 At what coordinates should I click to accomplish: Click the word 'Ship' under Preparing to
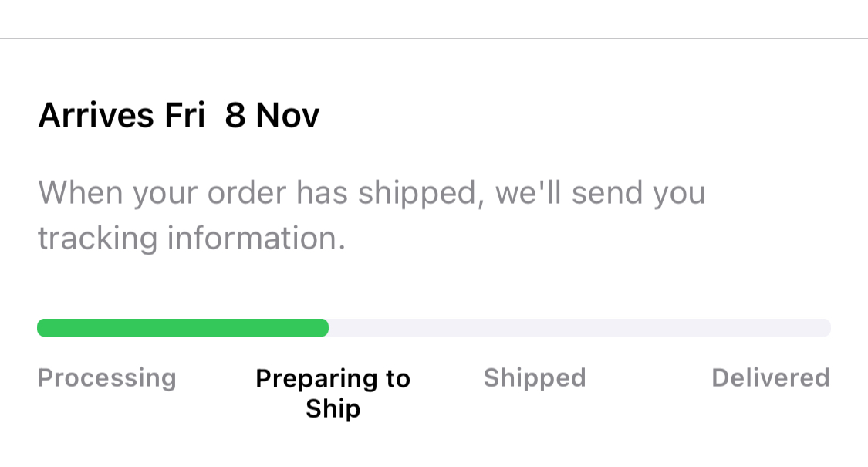pos(333,408)
